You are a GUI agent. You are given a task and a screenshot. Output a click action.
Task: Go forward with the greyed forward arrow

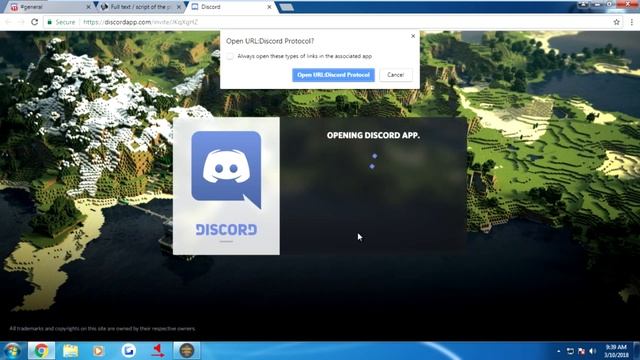(x=21, y=22)
